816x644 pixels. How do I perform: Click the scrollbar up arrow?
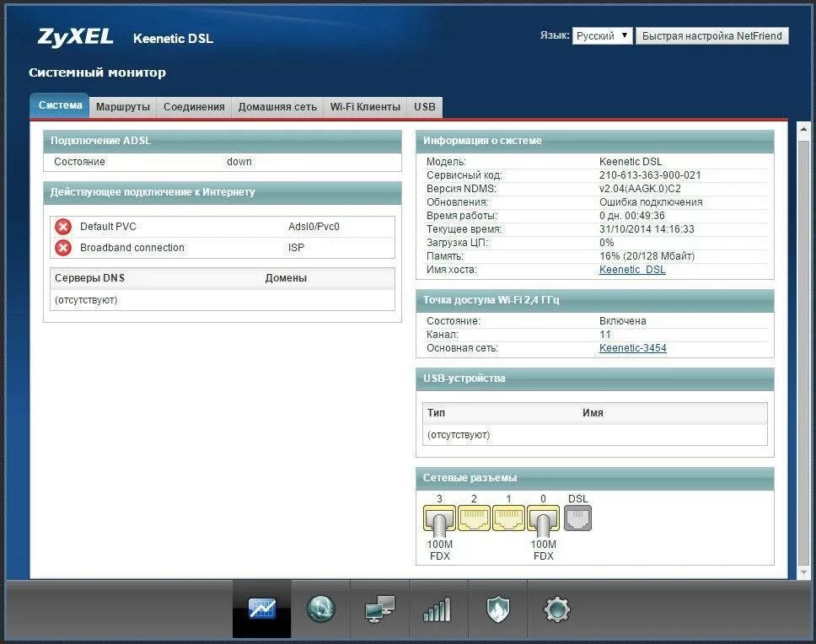coord(803,129)
